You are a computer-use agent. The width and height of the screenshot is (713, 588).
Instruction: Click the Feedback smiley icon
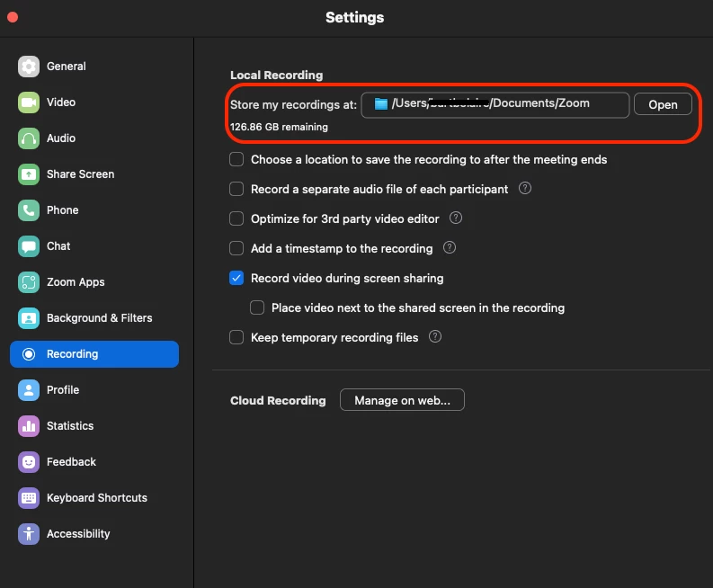click(x=29, y=461)
